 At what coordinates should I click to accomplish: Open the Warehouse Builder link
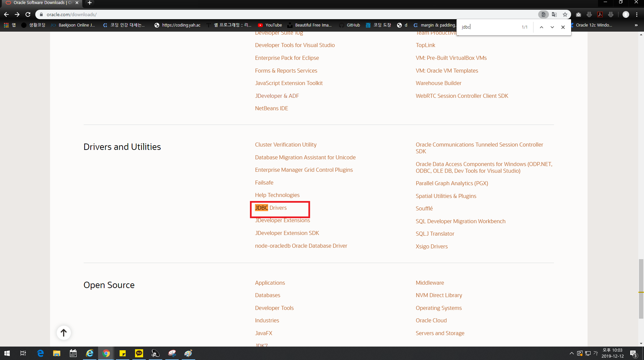(x=438, y=83)
